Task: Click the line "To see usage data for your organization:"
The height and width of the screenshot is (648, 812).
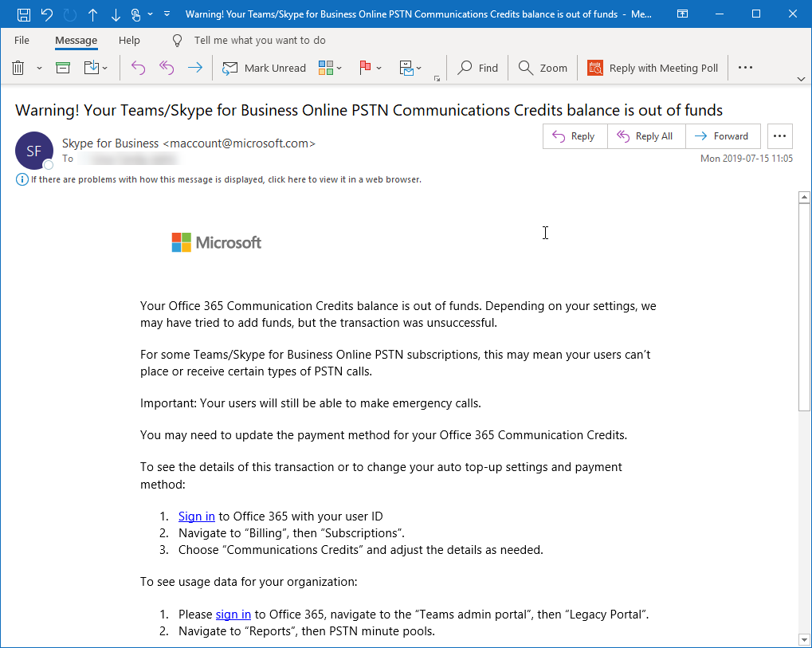Action: tap(249, 582)
